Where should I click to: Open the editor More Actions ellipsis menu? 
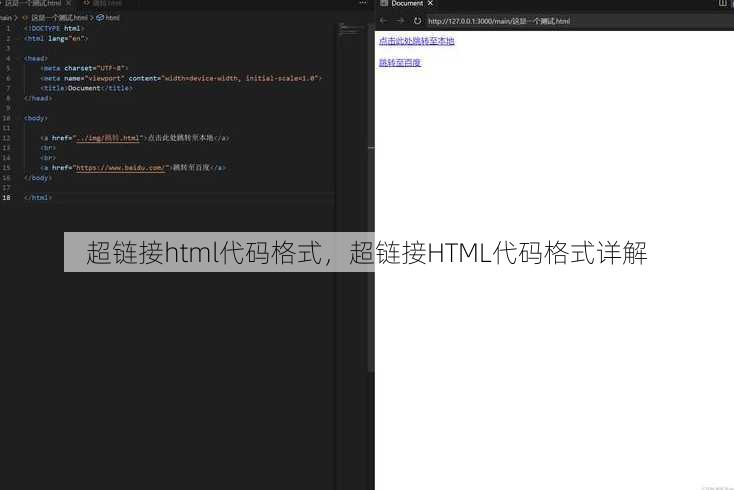pyautogui.click(x=363, y=3)
